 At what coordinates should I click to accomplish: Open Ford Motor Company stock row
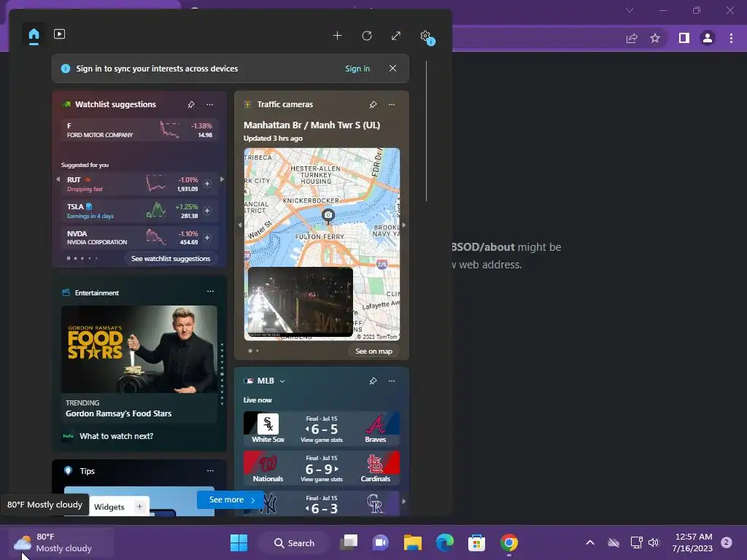pos(139,130)
